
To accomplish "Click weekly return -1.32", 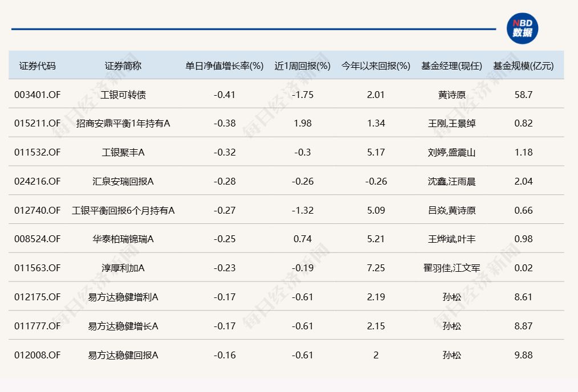I will [303, 210].
